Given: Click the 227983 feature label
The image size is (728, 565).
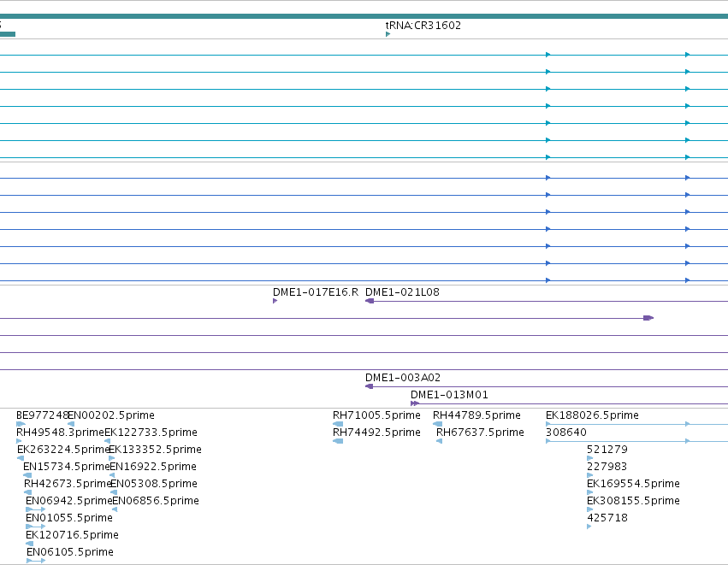Looking at the screenshot, I should coord(607,467).
